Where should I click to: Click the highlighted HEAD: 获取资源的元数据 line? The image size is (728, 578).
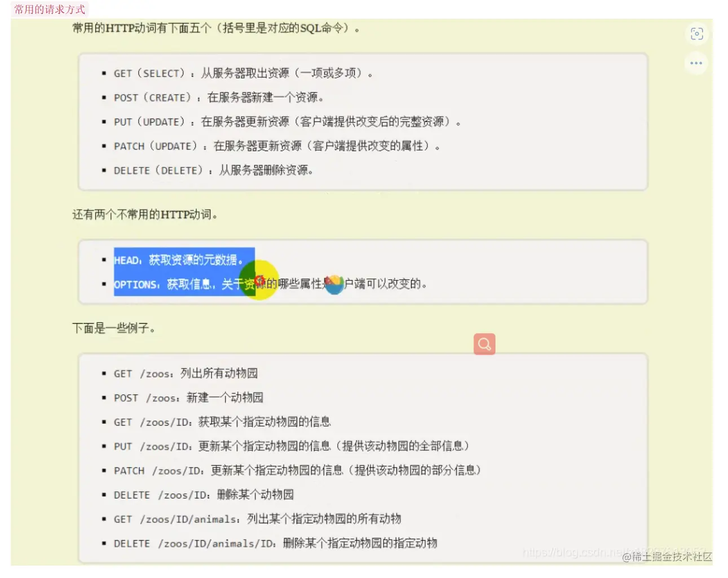point(179,260)
